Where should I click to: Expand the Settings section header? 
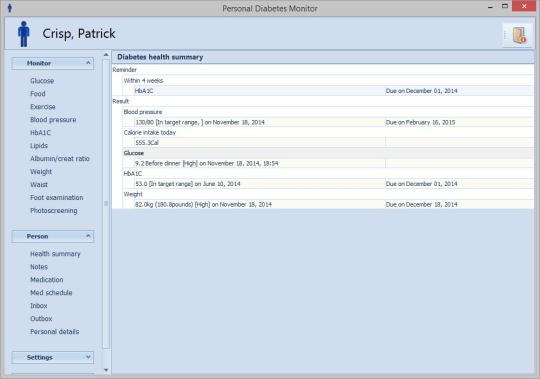pyautogui.click(x=53, y=357)
